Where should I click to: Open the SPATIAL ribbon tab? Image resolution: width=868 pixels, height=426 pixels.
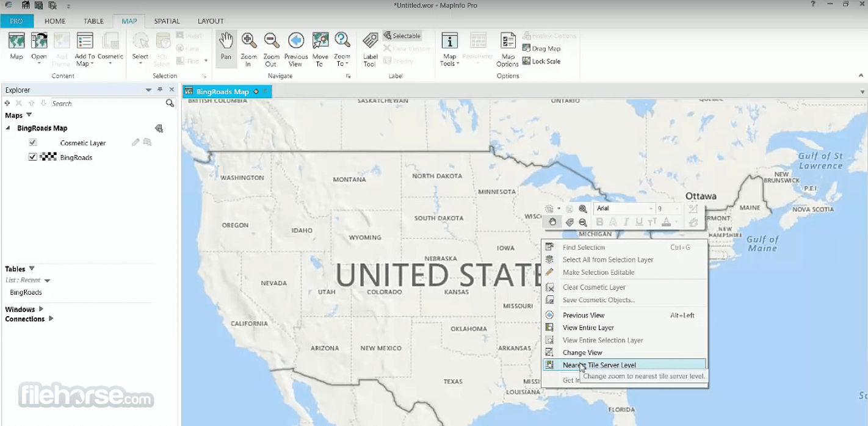tap(167, 21)
